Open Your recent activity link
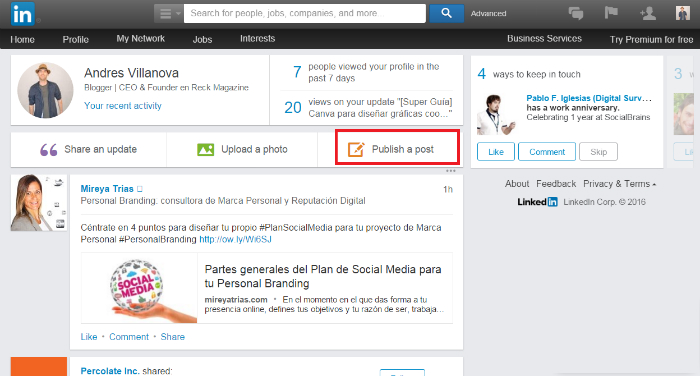Viewport: 700px width, 376px height. click(x=123, y=106)
